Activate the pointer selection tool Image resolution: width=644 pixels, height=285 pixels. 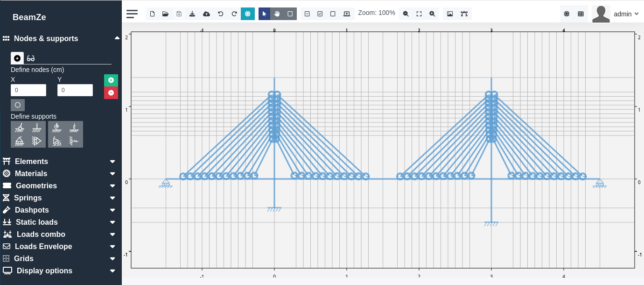pos(264,14)
